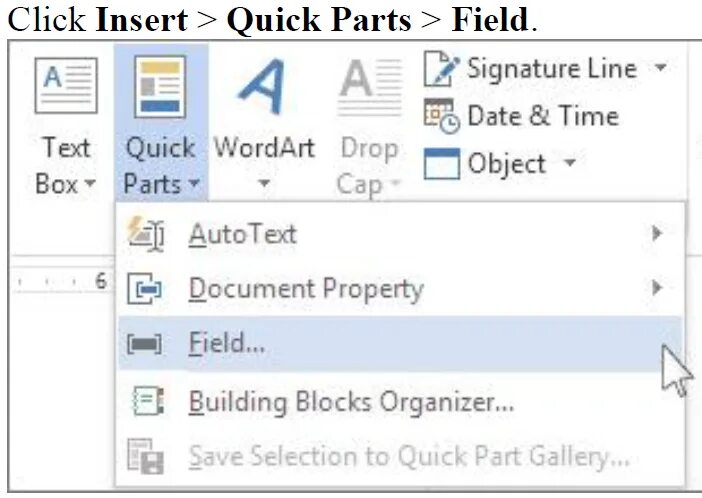This screenshot has height=498, width=702.
Task: Collapse the Quick Parts dropdown arrow
Action: click(194, 185)
